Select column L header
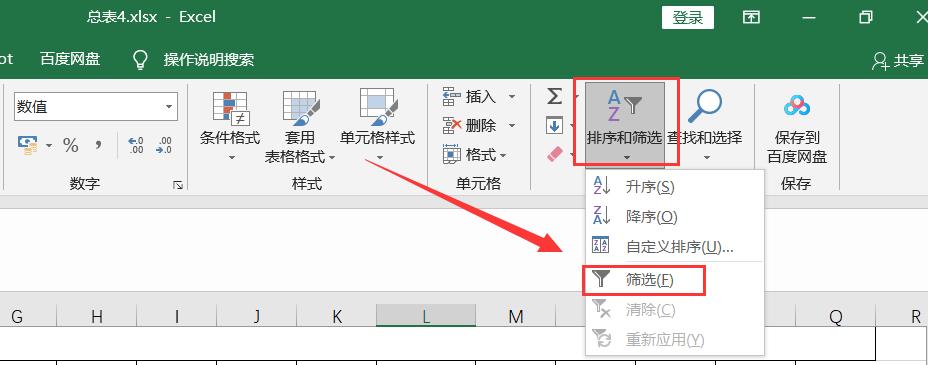 click(x=426, y=316)
